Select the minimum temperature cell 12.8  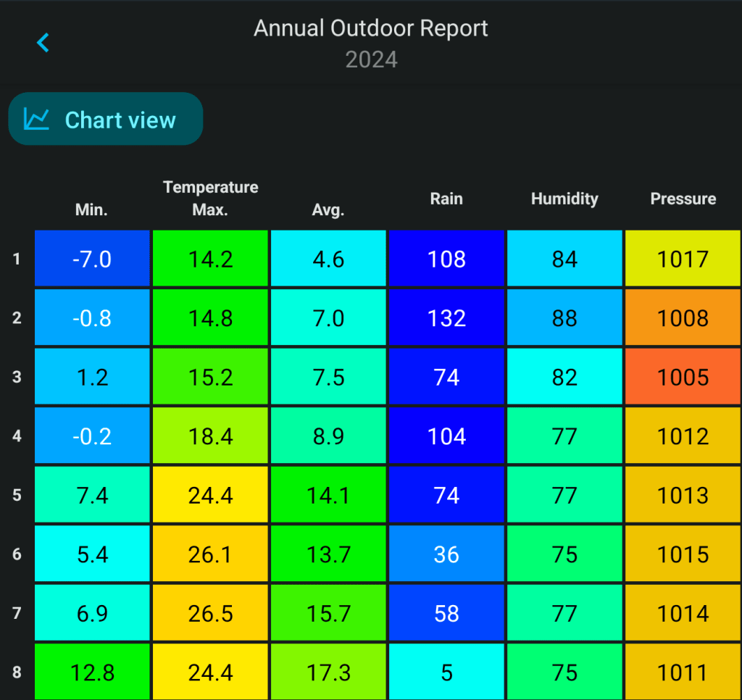(92, 672)
